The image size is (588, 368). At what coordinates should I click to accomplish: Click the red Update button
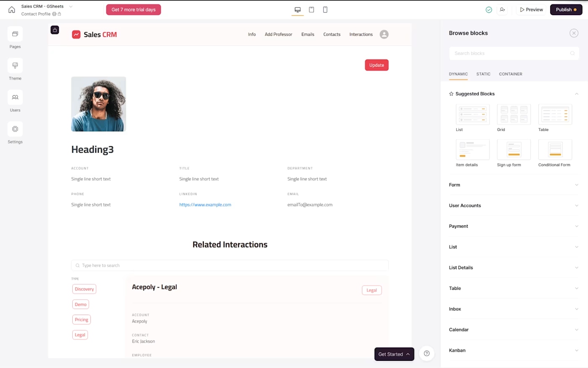point(376,65)
